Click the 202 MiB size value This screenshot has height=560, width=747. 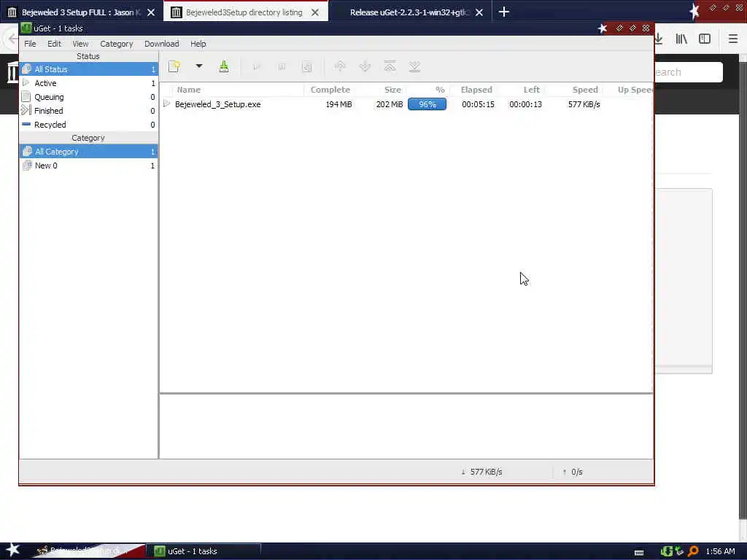pyautogui.click(x=390, y=104)
